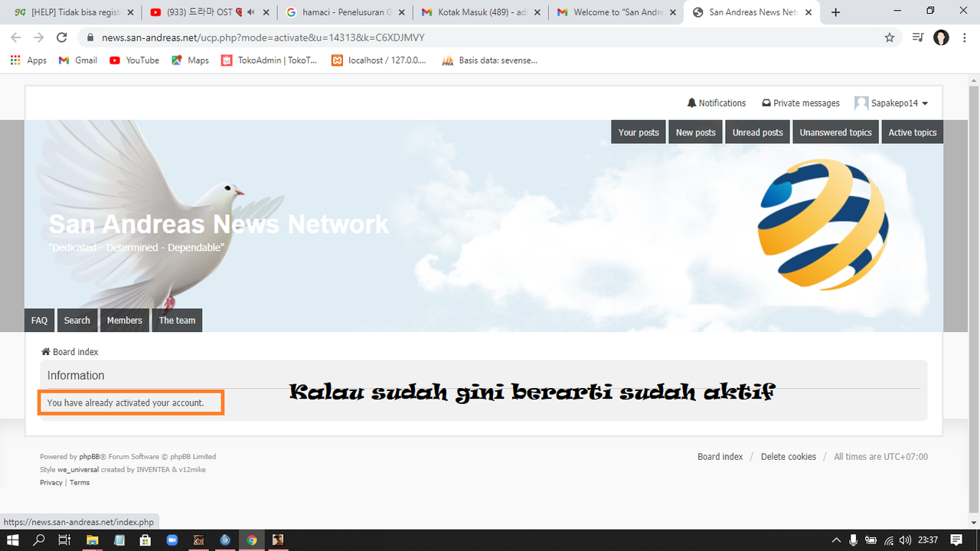Click the address bar URL field

[x=490, y=37]
